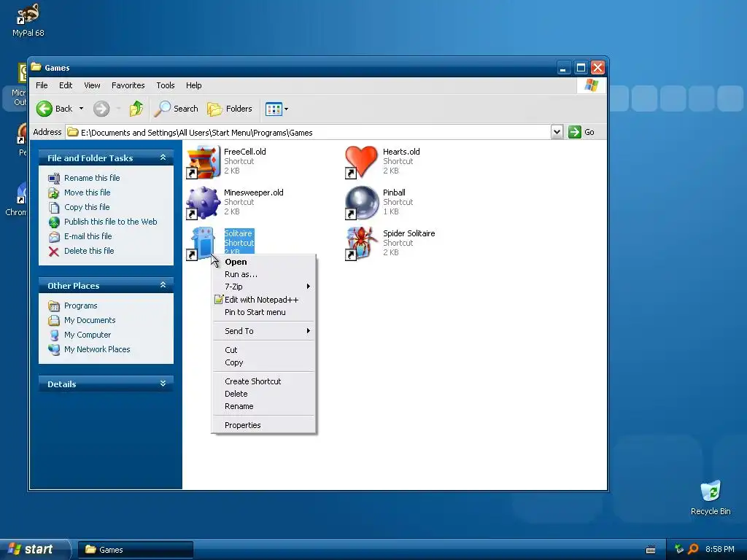Choose Cut in the context menu
This screenshot has width=747, height=560.
(263, 350)
